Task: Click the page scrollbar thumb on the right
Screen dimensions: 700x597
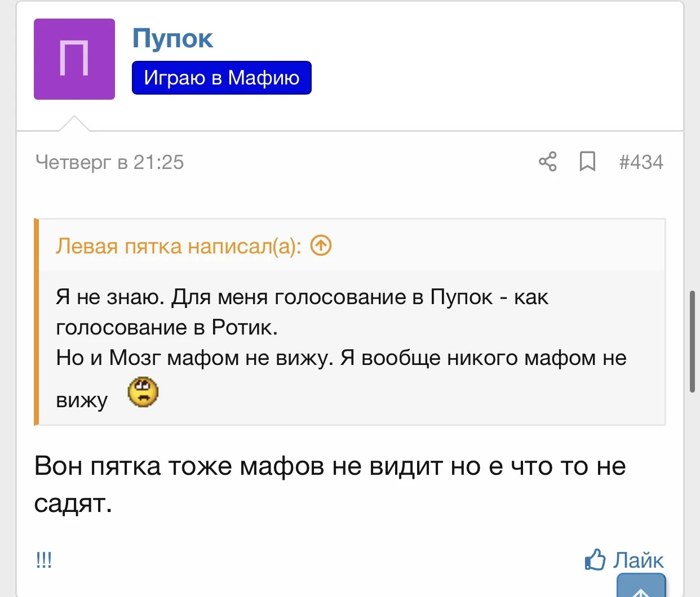Action: (692, 341)
